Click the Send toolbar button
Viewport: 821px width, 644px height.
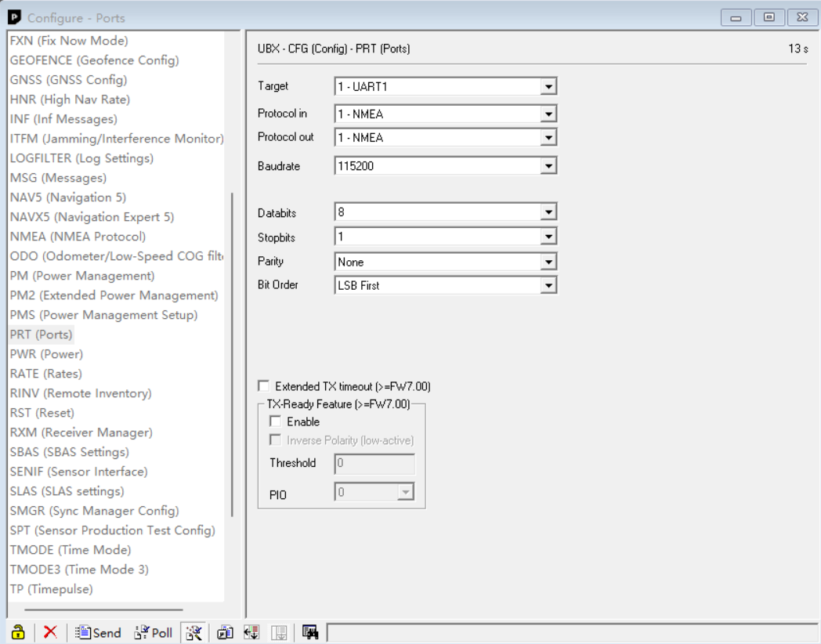98,632
